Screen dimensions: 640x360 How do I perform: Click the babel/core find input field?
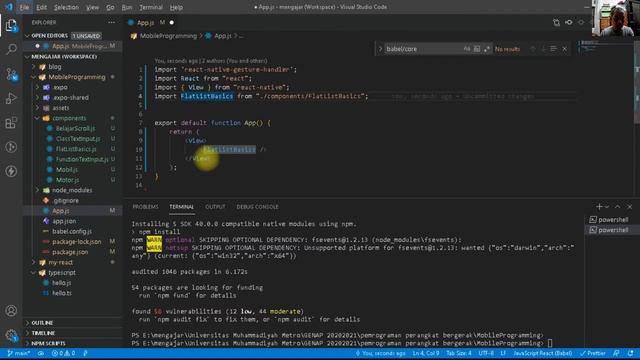[x=423, y=49]
